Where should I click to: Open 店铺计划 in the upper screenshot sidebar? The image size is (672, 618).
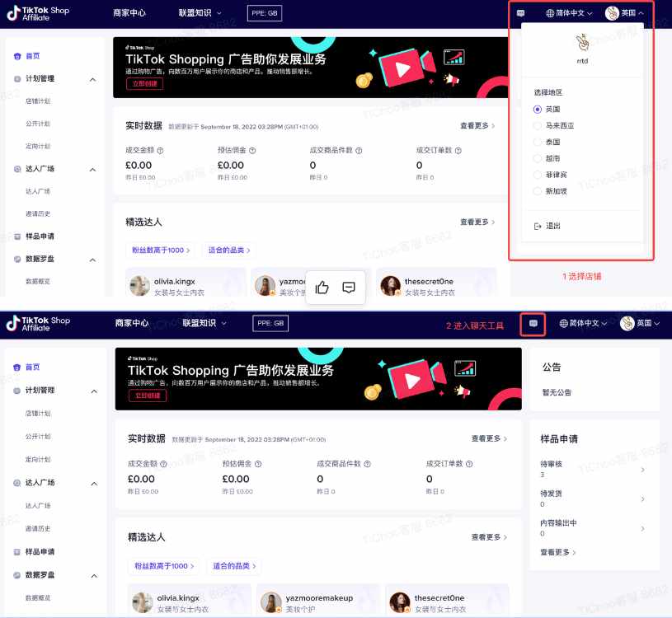[38, 101]
